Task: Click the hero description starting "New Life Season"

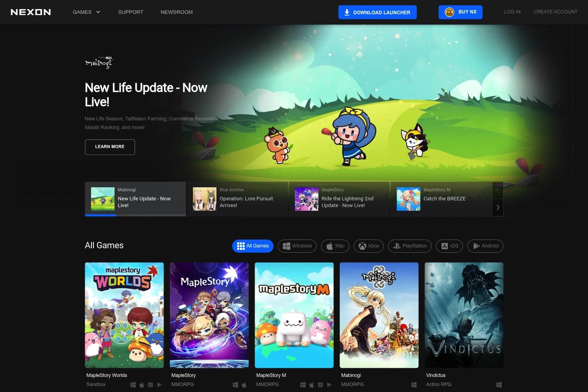Action: point(150,123)
